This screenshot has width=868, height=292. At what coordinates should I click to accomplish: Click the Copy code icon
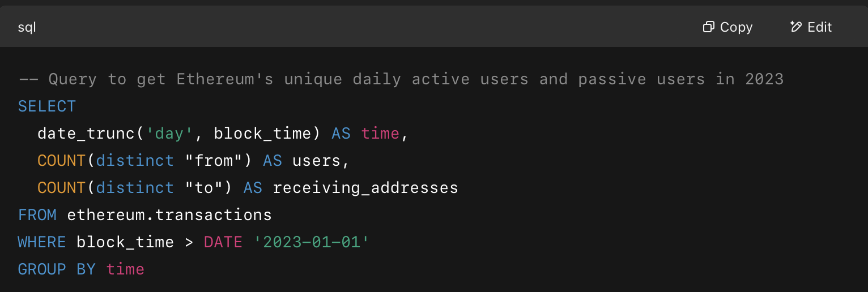pos(708,27)
